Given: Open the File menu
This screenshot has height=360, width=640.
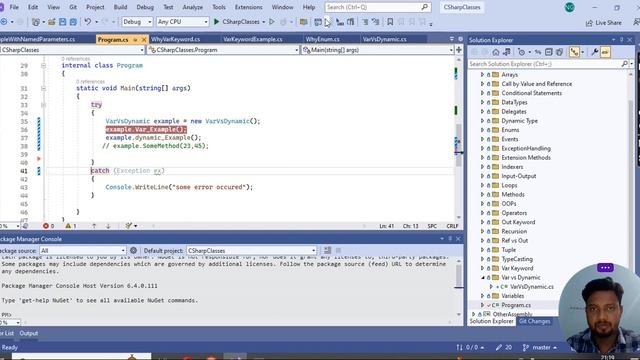Looking at the screenshot, I should point(14,7).
